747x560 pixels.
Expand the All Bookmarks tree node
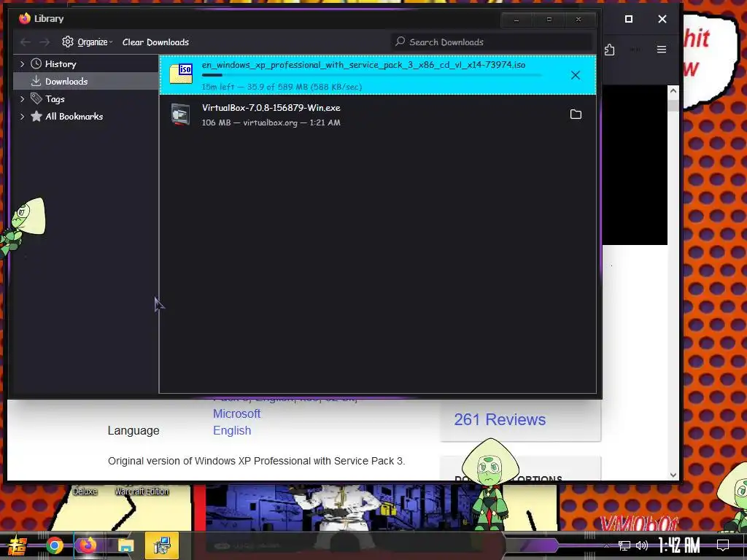pyautogui.click(x=22, y=116)
